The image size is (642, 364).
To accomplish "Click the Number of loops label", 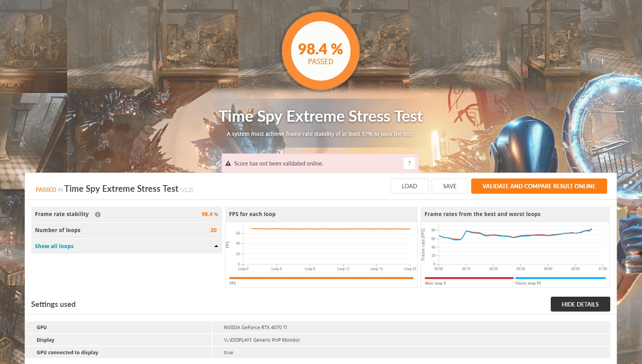I will [58, 230].
